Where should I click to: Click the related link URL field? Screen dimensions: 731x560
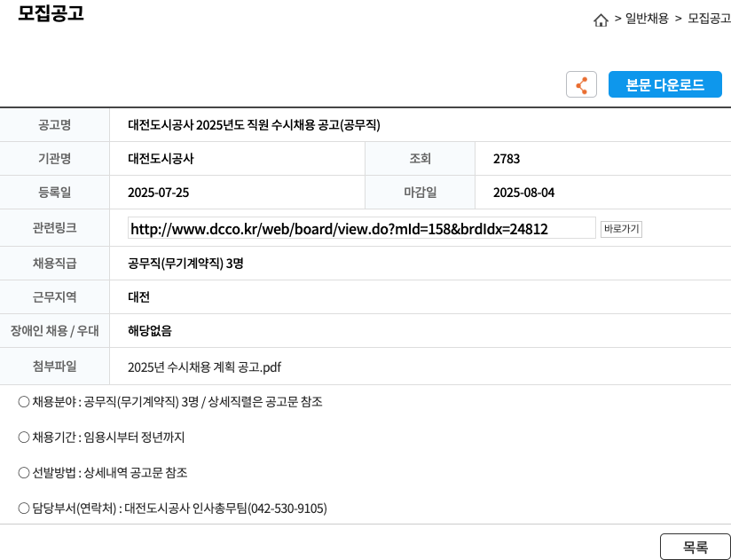coord(362,228)
